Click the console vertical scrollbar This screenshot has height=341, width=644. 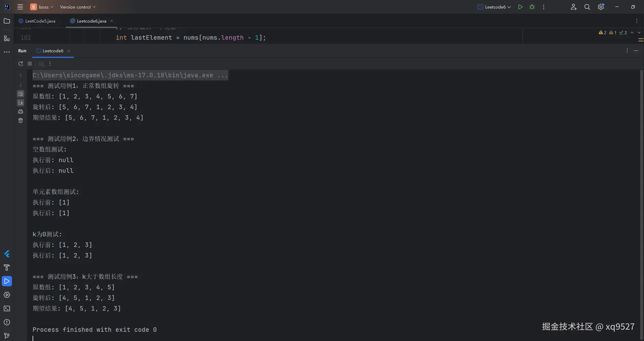(x=641, y=205)
